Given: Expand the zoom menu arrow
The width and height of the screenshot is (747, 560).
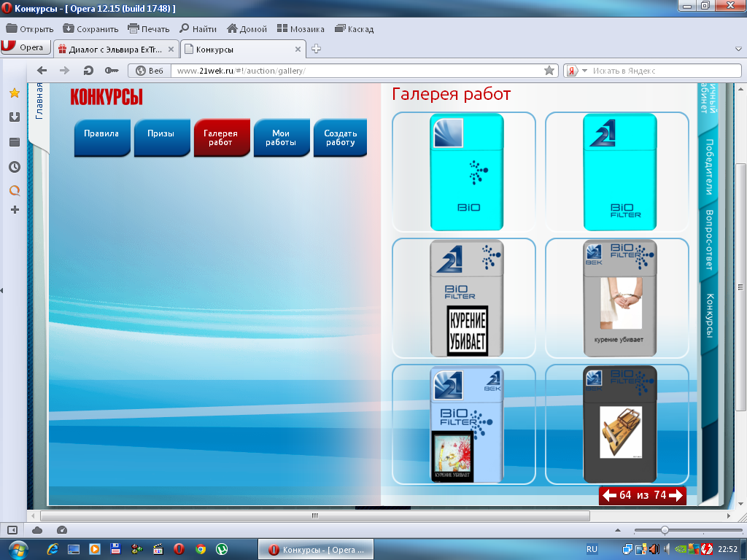Looking at the screenshot, I should (618, 530).
